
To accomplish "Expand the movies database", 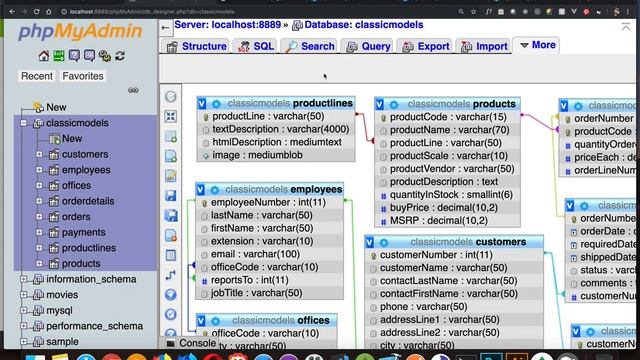I will click(24, 295).
